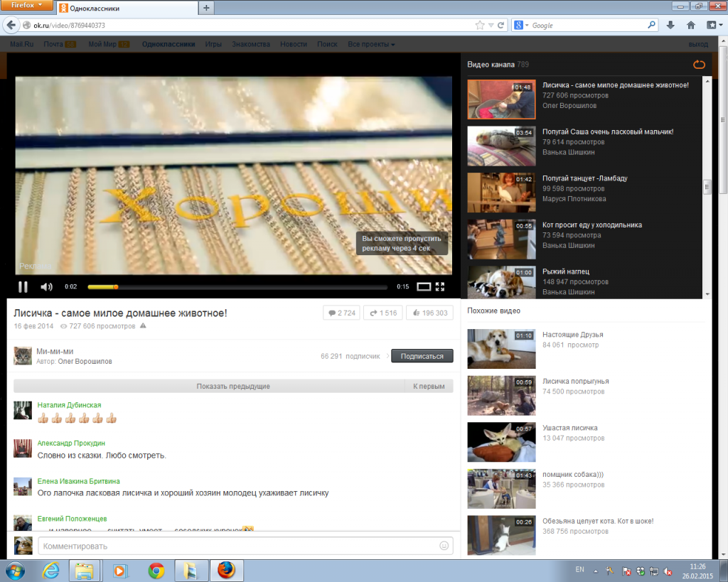Open Александр Прокудин's profile

[x=71, y=443]
